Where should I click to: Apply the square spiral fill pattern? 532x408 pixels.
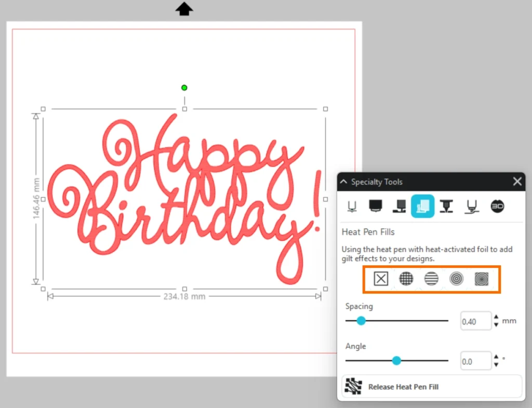click(482, 279)
